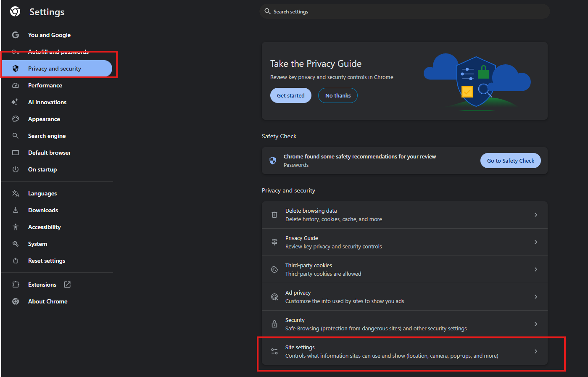This screenshot has height=377, width=588.
Task: Click the Default browser window icon
Action: pyautogui.click(x=16, y=153)
